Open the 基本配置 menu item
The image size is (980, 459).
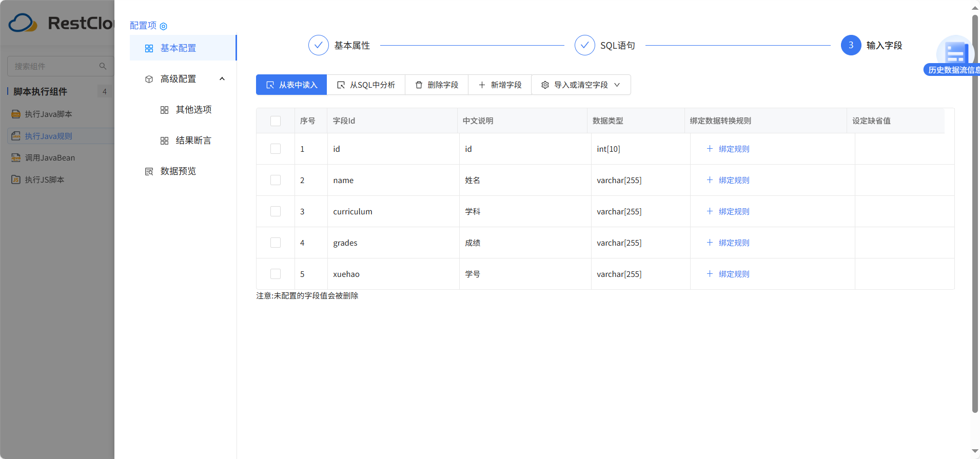(x=178, y=48)
